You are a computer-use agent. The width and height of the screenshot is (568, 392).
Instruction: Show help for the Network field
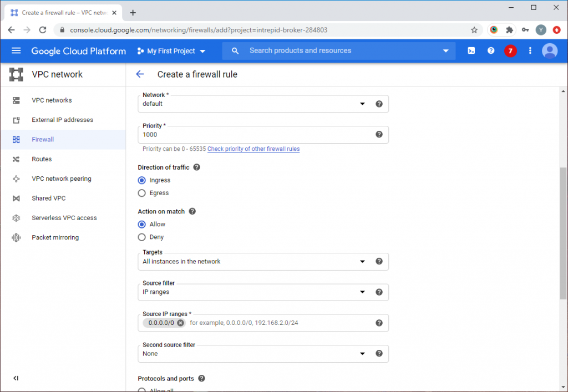(x=379, y=104)
